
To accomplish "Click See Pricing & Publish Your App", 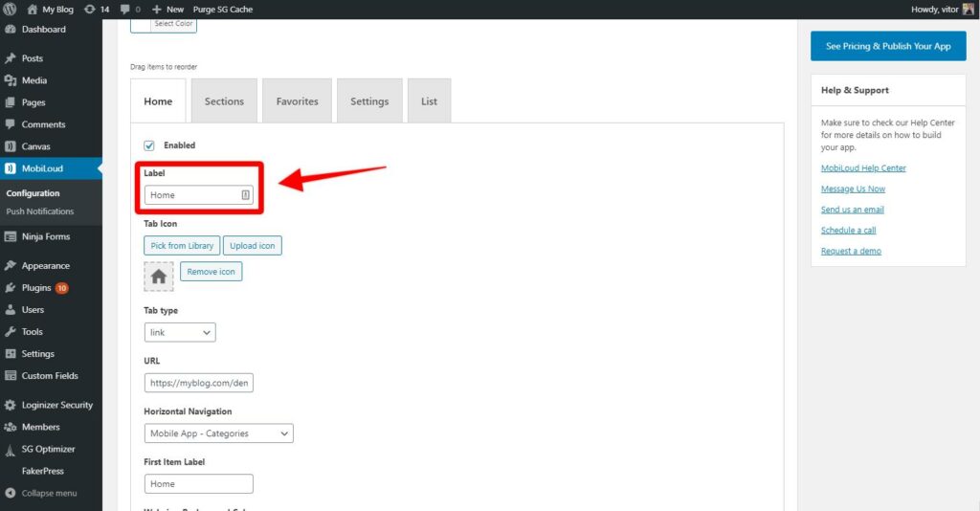I will pyautogui.click(x=888, y=46).
